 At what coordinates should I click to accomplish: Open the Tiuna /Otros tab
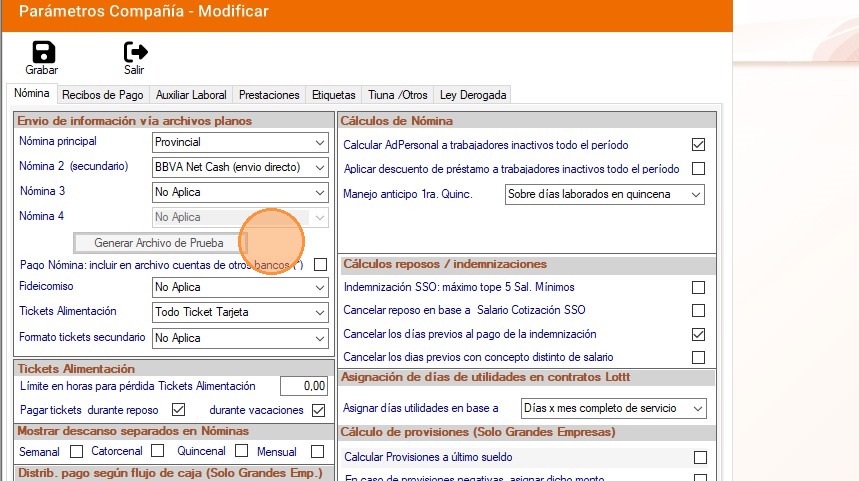(x=398, y=95)
